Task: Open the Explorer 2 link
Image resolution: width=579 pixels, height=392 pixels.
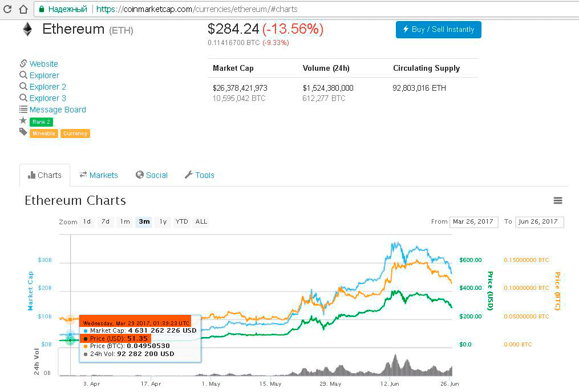Action: [x=48, y=87]
